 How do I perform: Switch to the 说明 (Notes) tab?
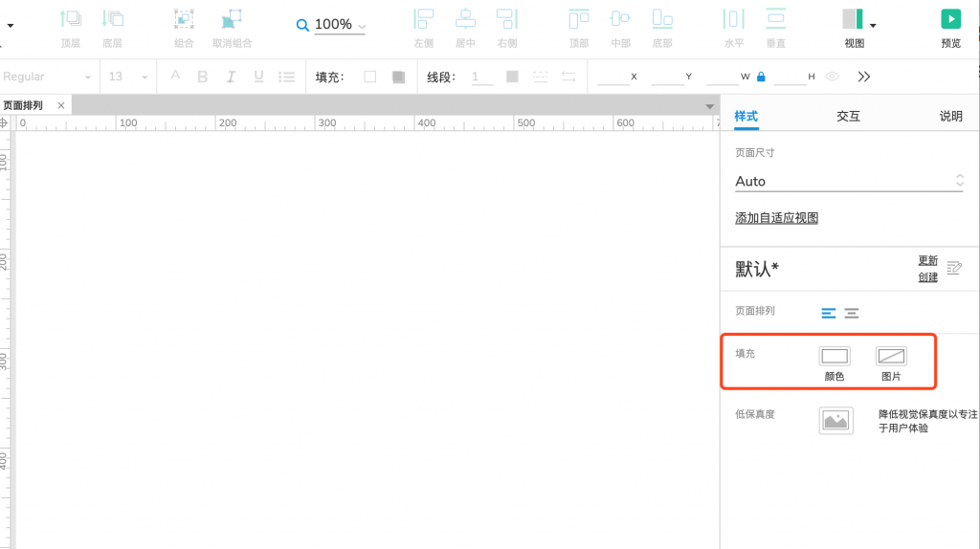click(950, 116)
